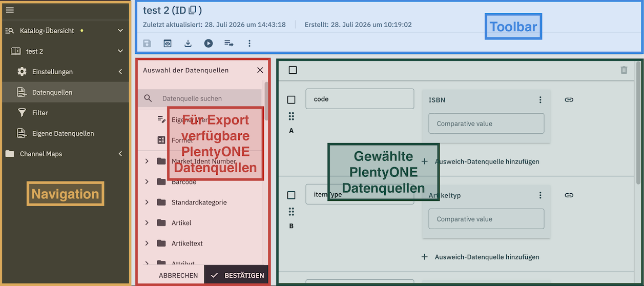
Task: Grab the drag handle of row A
Action: [x=292, y=116]
